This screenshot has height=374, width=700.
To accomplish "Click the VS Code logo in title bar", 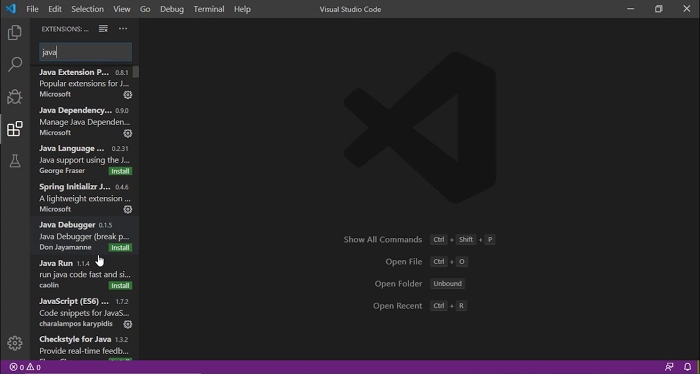I will tap(11, 8).
